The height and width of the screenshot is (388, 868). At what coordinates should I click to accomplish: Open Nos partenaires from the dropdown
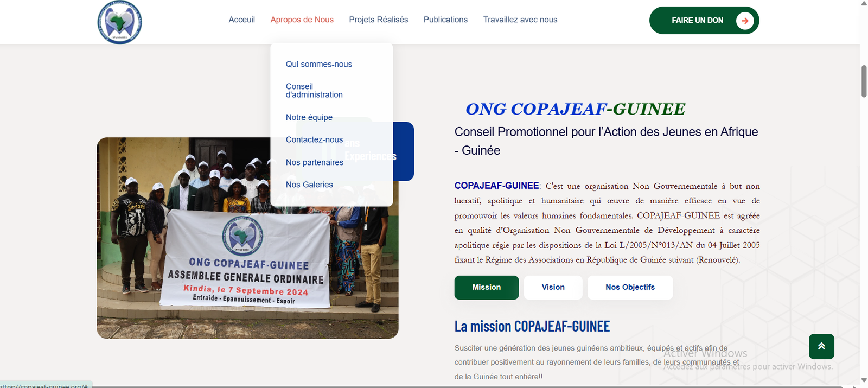[314, 162]
